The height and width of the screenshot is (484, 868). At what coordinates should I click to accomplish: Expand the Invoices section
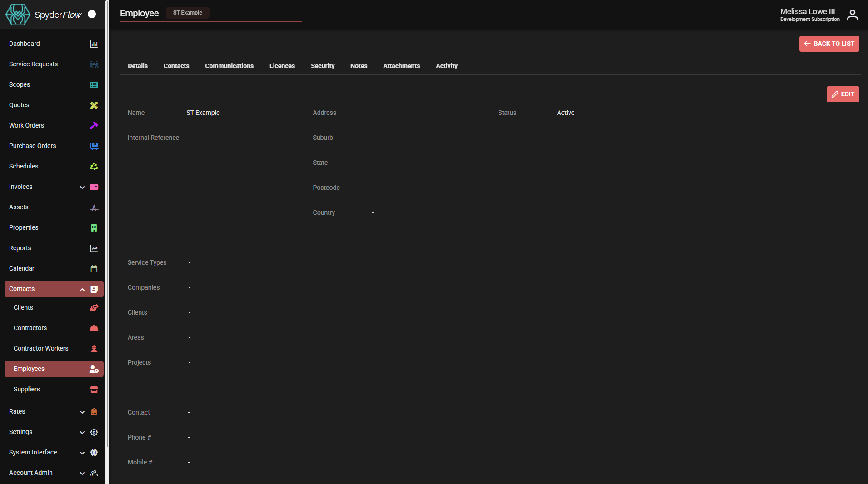(x=82, y=187)
